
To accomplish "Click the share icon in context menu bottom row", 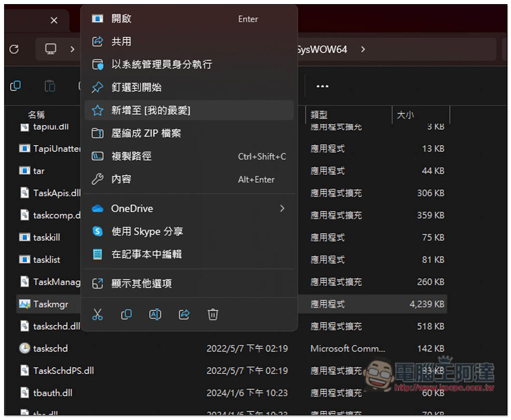I will point(184,314).
